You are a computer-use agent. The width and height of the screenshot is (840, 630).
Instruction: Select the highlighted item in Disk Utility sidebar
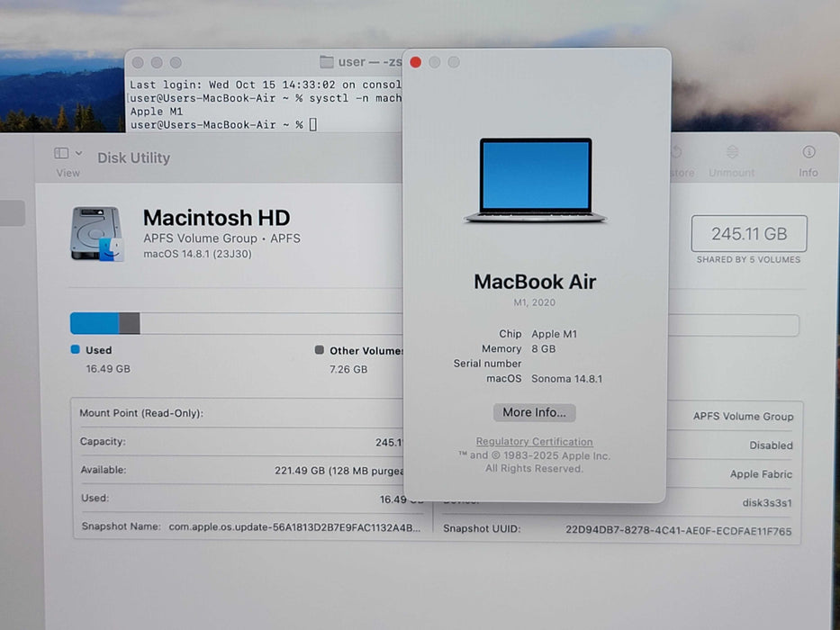[13, 213]
